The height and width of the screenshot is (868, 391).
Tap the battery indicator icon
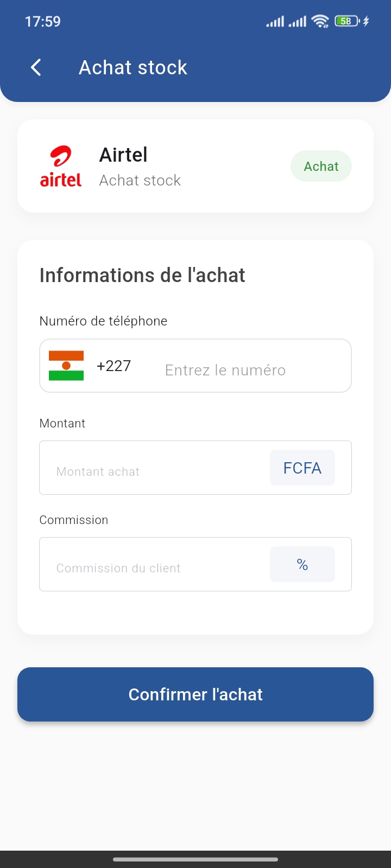click(x=346, y=22)
